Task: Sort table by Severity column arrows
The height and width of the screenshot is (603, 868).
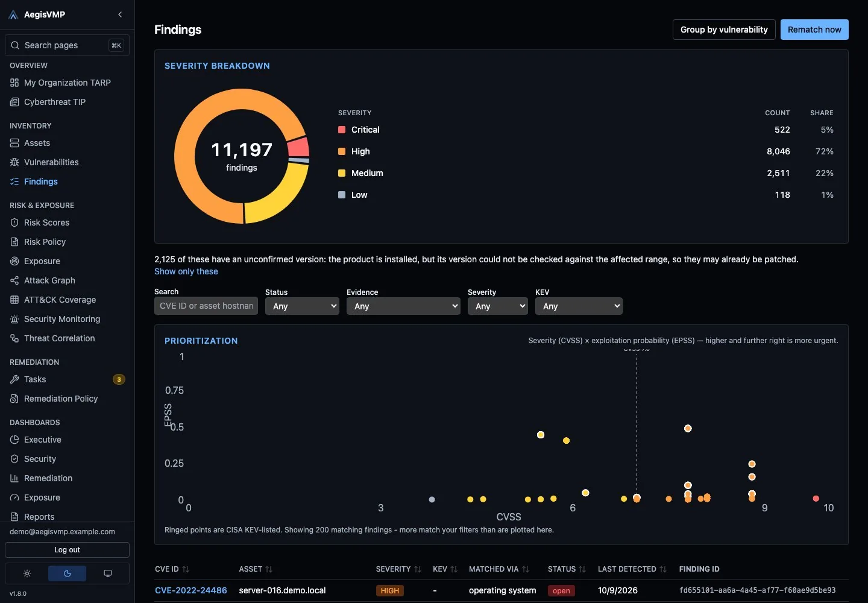Action: point(418,569)
